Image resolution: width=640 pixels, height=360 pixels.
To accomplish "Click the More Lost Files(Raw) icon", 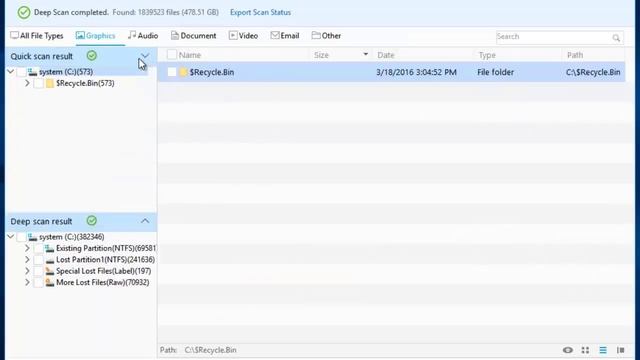I will tap(50, 282).
